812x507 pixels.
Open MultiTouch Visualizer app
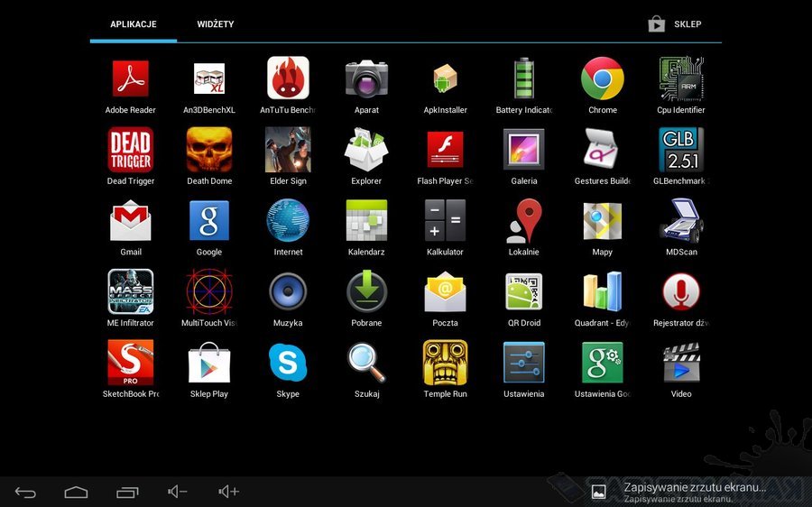click(209, 291)
